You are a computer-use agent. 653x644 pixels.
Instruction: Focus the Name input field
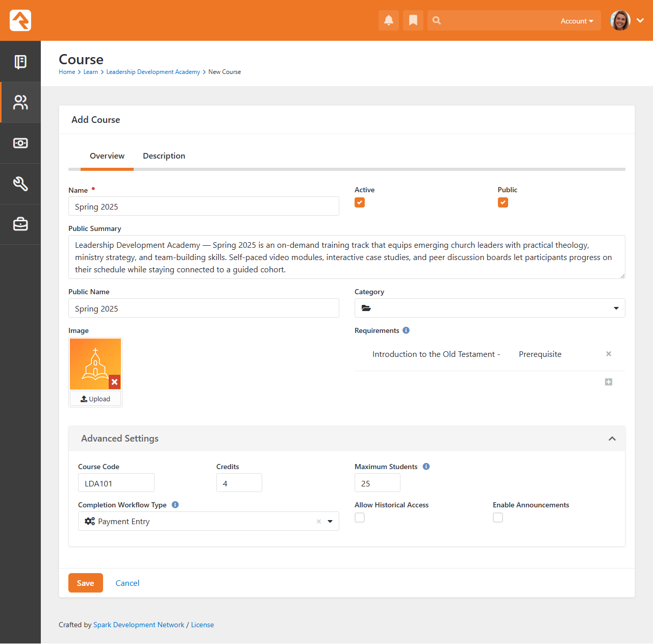point(204,206)
